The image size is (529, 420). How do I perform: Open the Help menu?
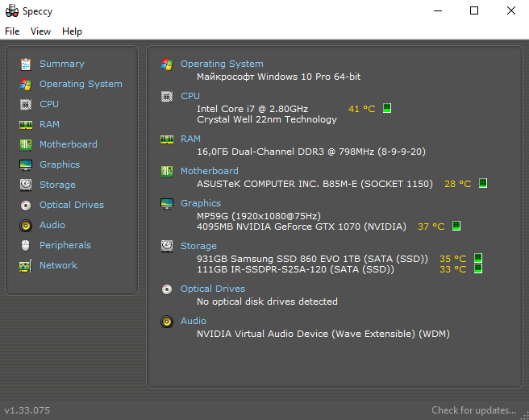point(72,31)
